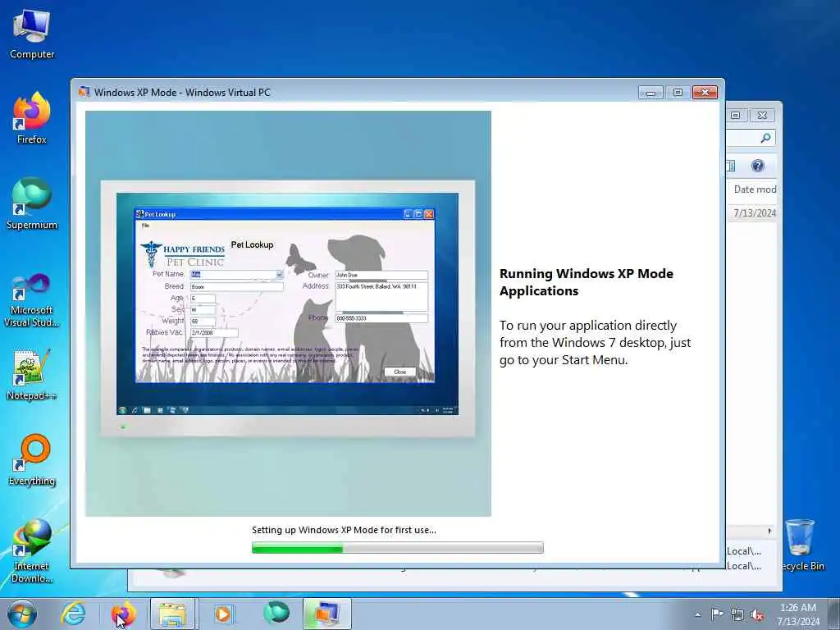The height and width of the screenshot is (630, 840).
Task: Click the muted volume tray icon
Action: (757, 615)
